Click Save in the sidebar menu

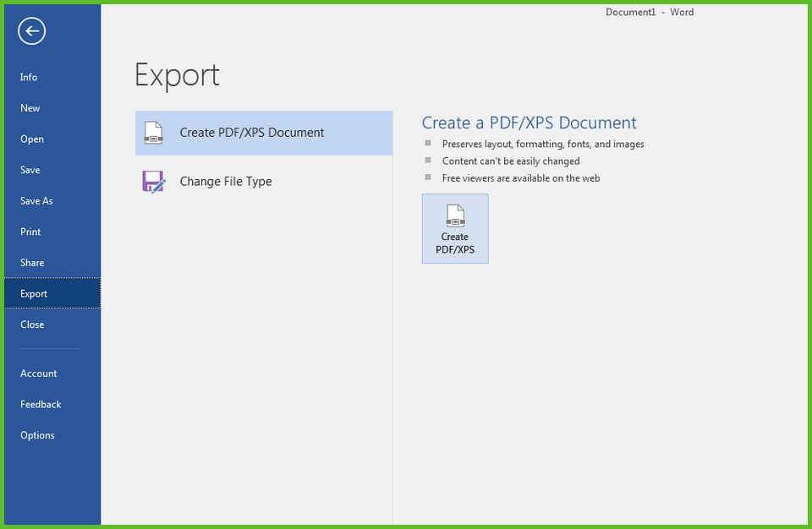coord(30,170)
